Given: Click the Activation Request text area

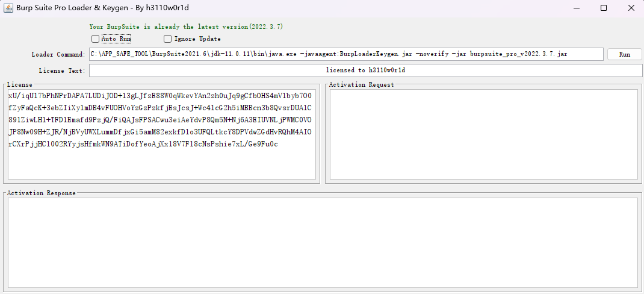Looking at the screenshot, I should (x=484, y=134).
